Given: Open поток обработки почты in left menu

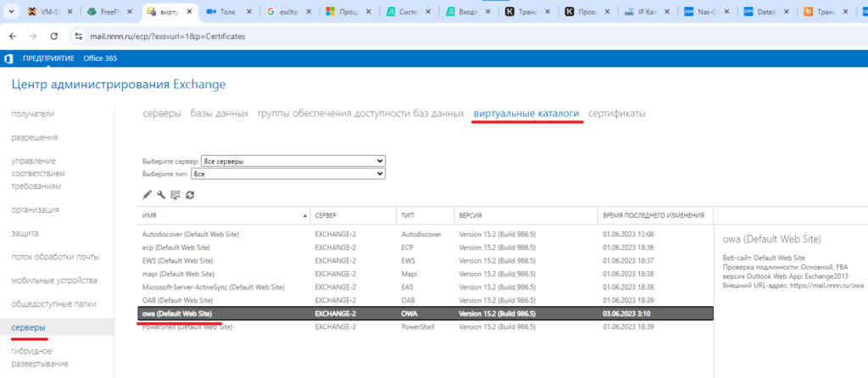Looking at the screenshot, I should pyautogui.click(x=55, y=257).
